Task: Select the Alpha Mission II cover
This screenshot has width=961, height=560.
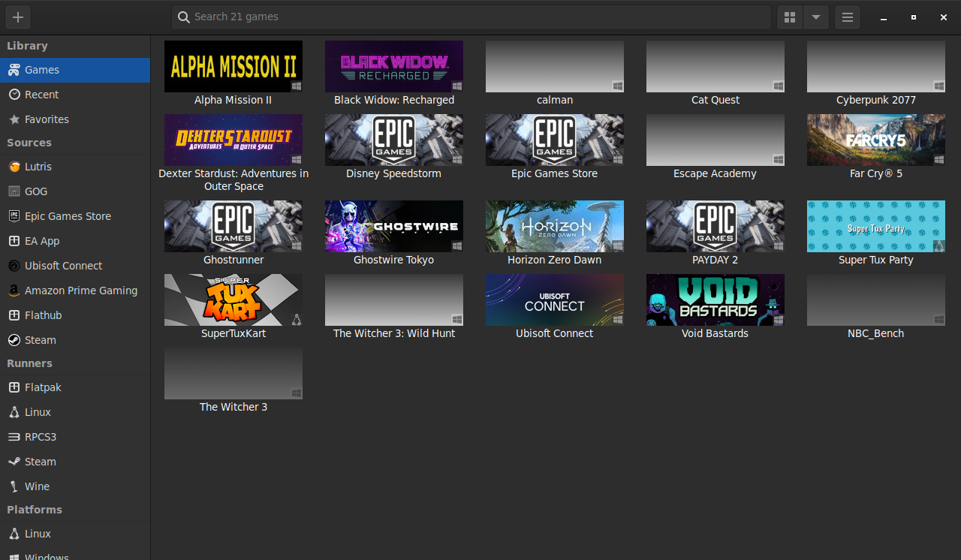Action: click(233, 66)
